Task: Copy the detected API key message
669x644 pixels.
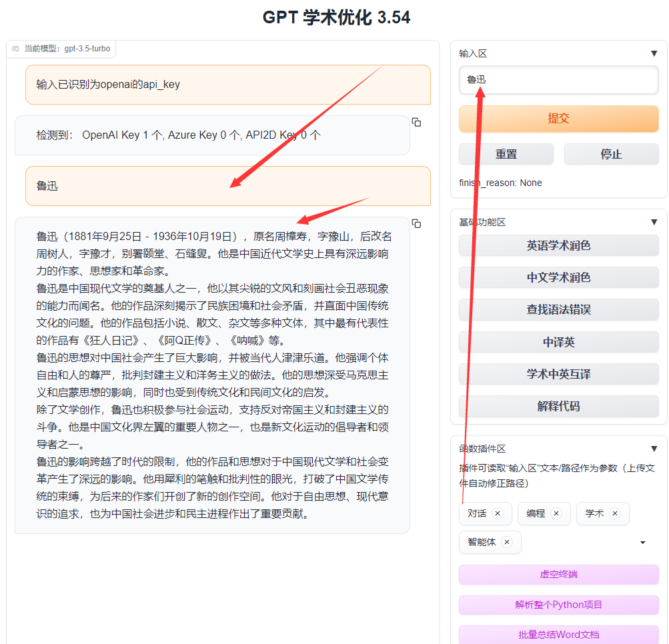Action: click(416, 123)
